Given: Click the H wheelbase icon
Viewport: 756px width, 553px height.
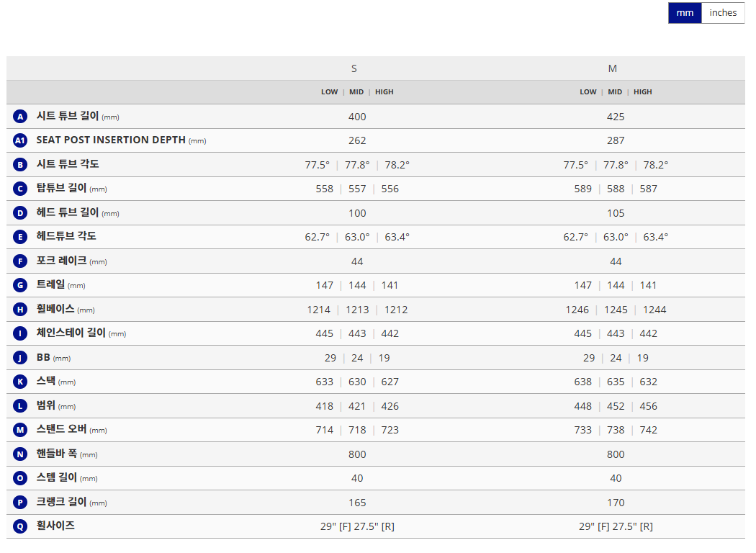Looking at the screenshot, I should point(20,310).
